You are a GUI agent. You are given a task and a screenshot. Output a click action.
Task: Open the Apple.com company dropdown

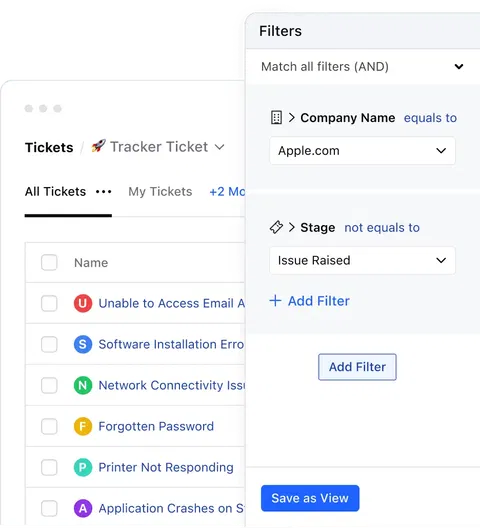coord(362,151)
